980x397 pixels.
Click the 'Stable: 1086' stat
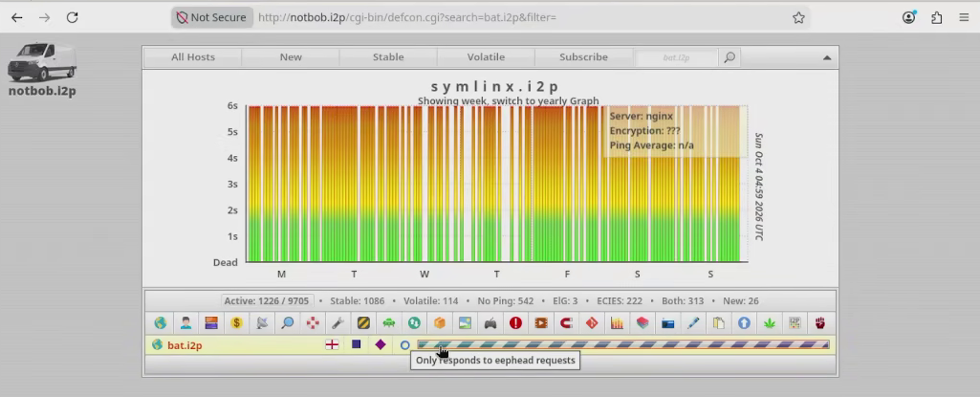[x=358, y=300]
